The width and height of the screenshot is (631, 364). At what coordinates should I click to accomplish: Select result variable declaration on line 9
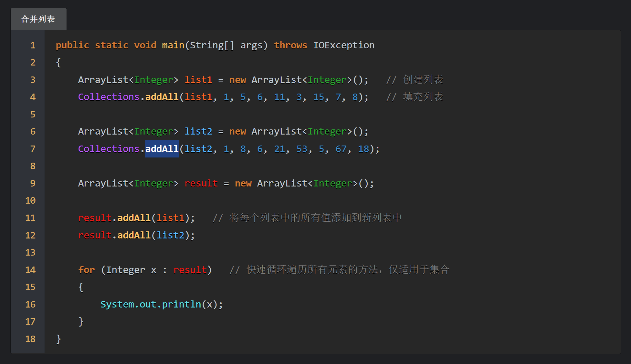(201, 183)
